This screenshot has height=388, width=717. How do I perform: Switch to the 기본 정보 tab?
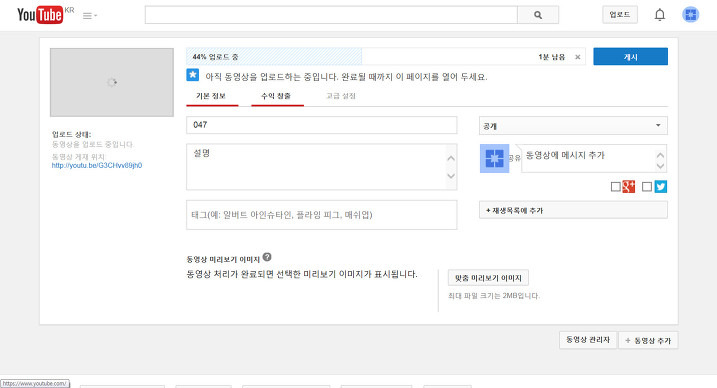click(212, 96)
